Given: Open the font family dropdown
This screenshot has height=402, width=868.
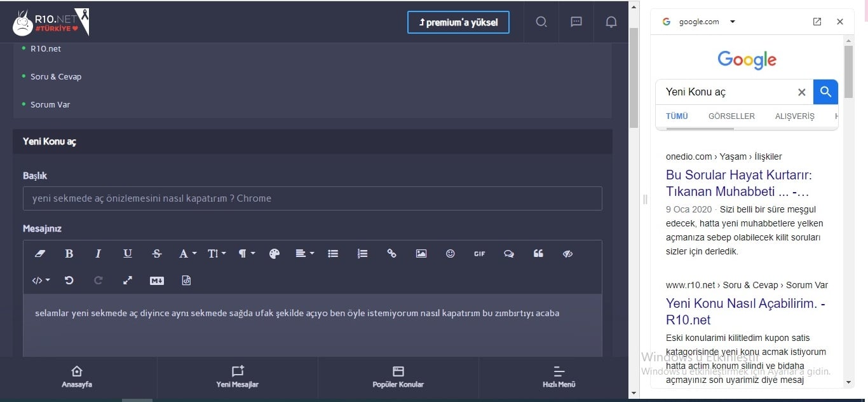Looking at the screenshot, I should (187, 254).
